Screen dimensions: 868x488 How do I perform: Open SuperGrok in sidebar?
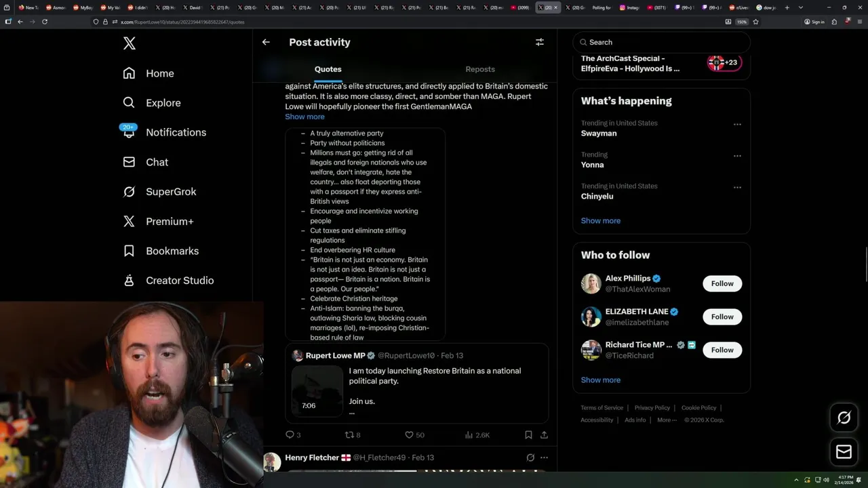[x=159, y=192]
